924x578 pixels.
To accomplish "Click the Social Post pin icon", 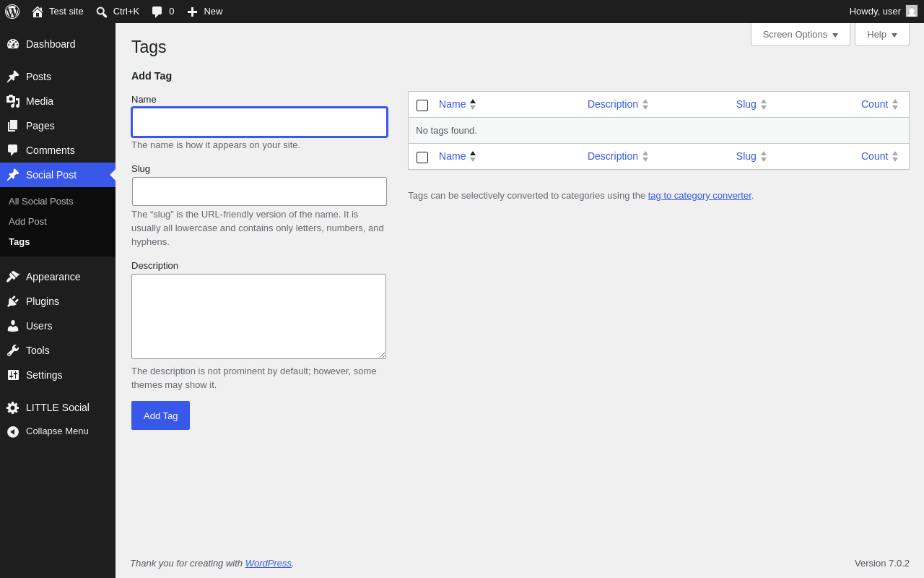I will click(13, 175).
